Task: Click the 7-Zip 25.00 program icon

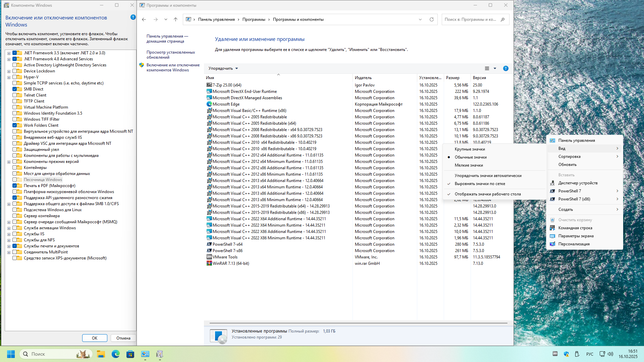Action: [209, 85]
